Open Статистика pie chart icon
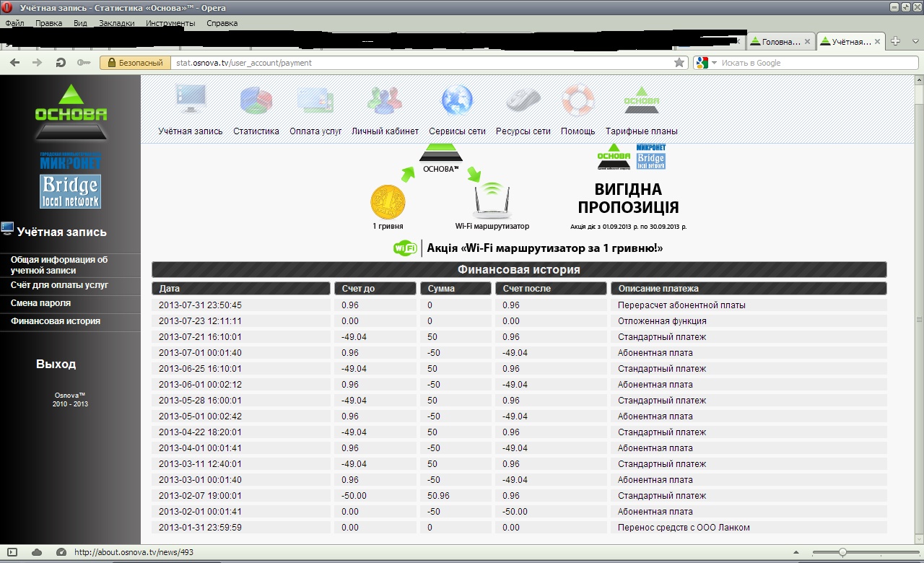The image size is (924, 563). (x=256, y=100)
